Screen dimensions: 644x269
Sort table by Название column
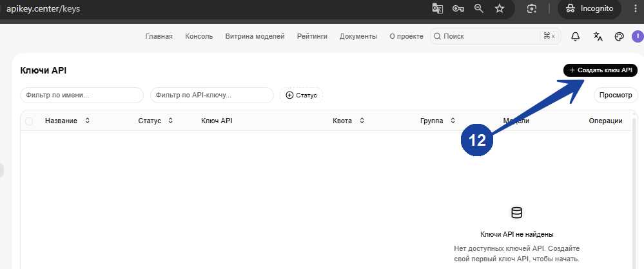point(67,121)
